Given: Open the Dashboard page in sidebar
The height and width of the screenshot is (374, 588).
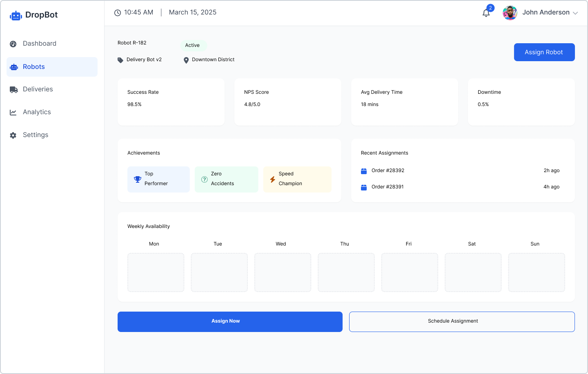Looking at the screenshot, I should tap(40, 44).
